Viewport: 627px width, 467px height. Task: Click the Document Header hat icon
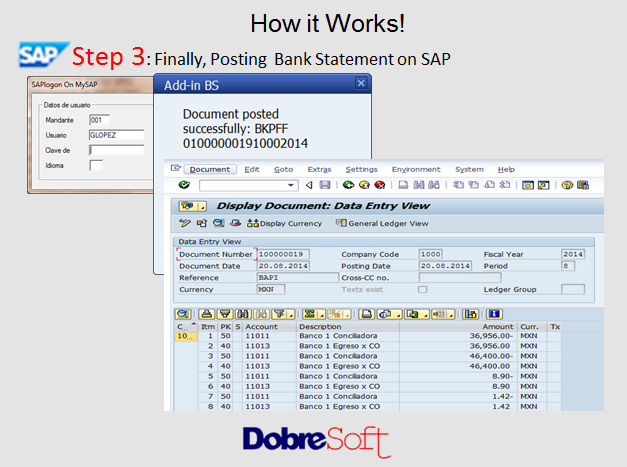click(x=236, y=223)
